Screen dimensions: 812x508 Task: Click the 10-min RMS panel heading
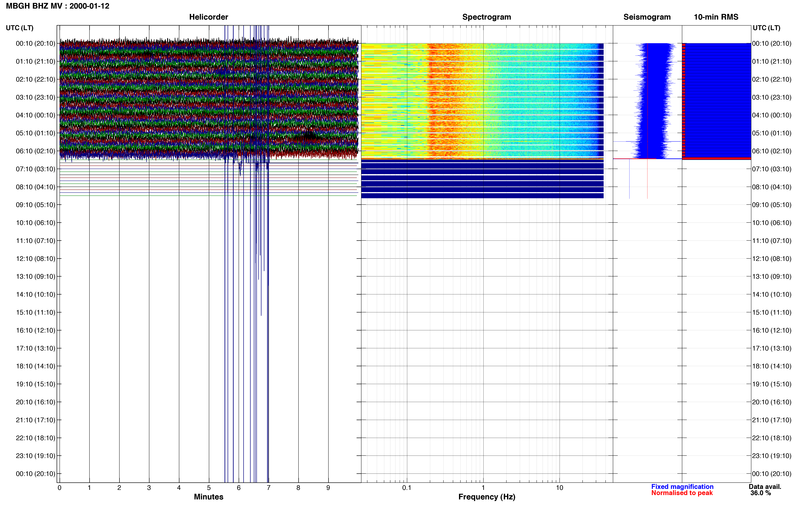coord(716,17)
